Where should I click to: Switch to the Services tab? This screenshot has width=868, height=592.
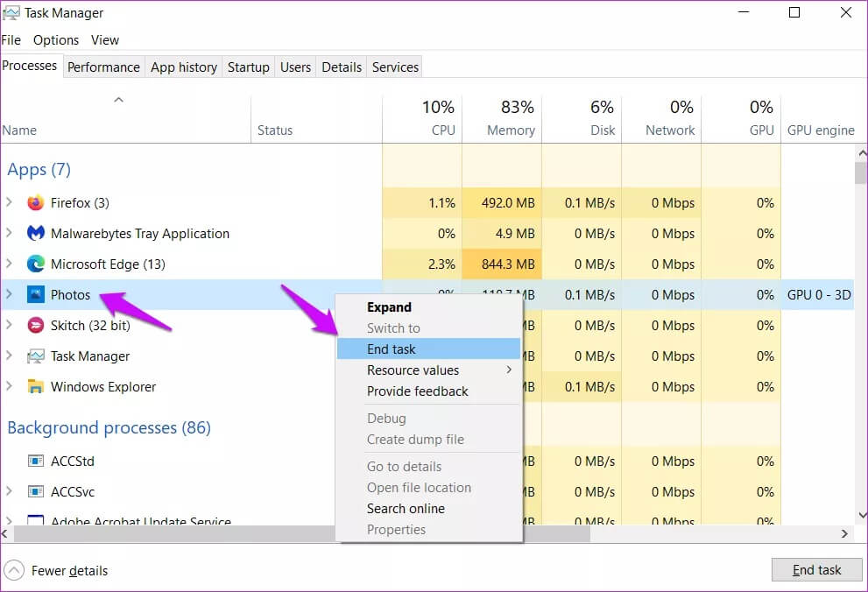tap(395, 67)
